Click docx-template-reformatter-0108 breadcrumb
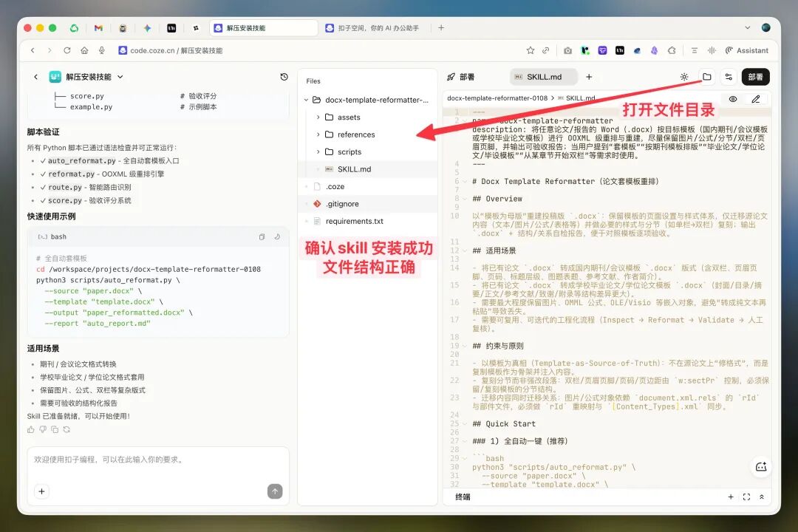This screenshot has height=532, width=798. pyautogui.click(x=497, y=98)
